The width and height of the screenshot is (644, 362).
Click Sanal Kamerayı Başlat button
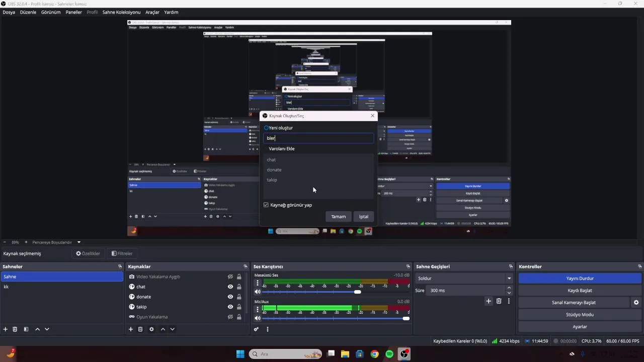[x=574, y=303]
